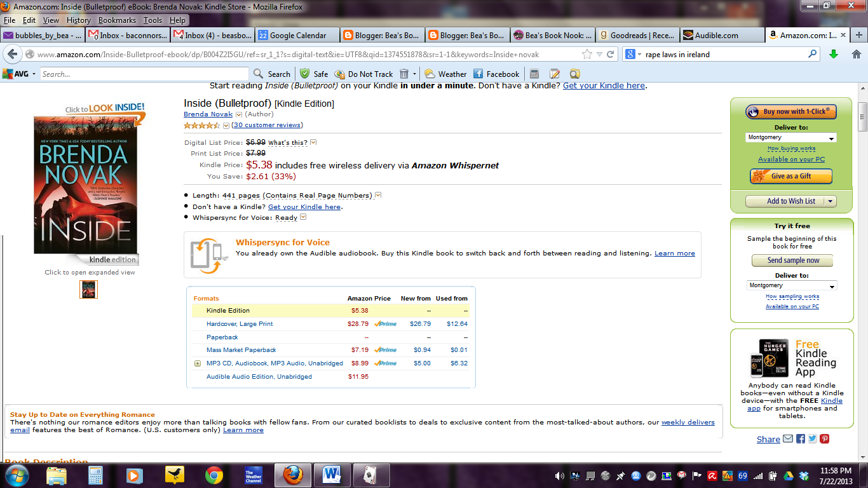Open the sample Deliver to Montgomery dropdown

[792, 285]
